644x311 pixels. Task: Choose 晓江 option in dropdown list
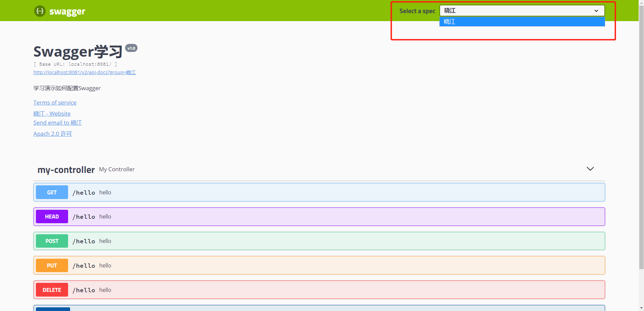522,22
